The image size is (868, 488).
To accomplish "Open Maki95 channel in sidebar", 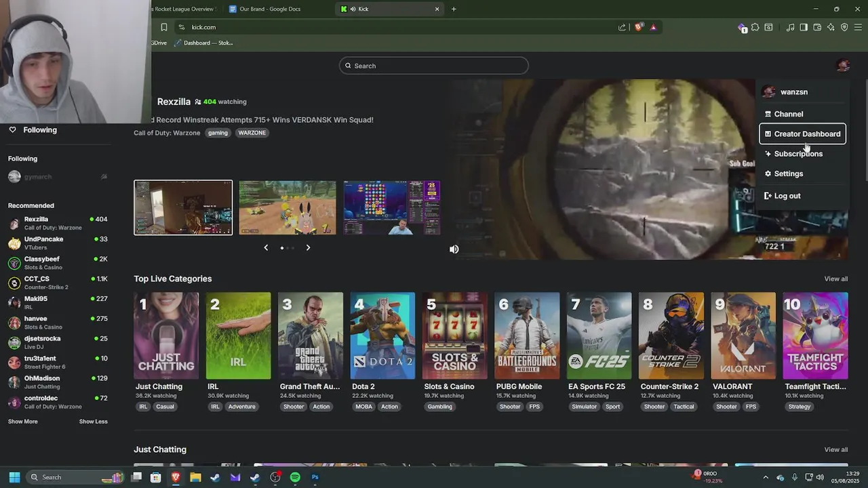I will pos(58,302).
